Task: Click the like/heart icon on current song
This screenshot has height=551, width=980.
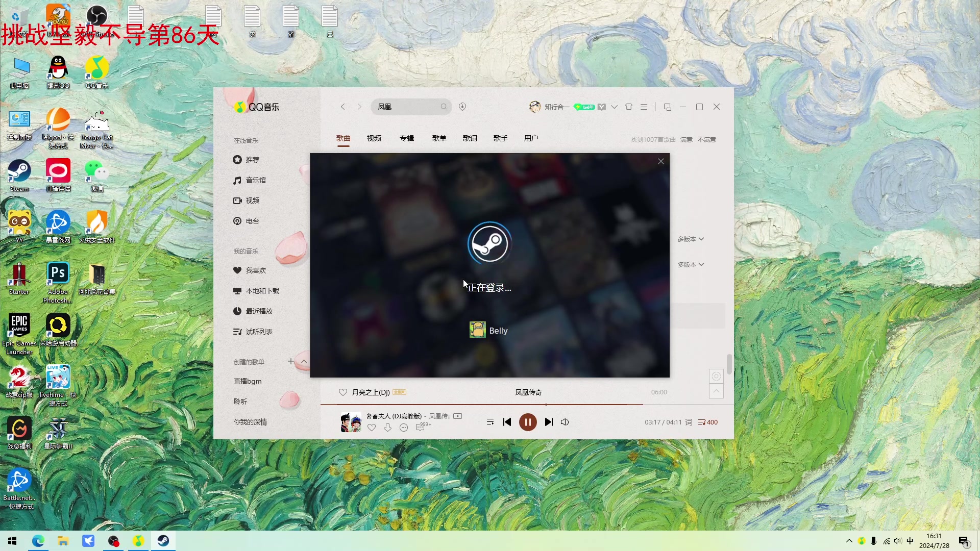Action: click(x=372, y=427)
